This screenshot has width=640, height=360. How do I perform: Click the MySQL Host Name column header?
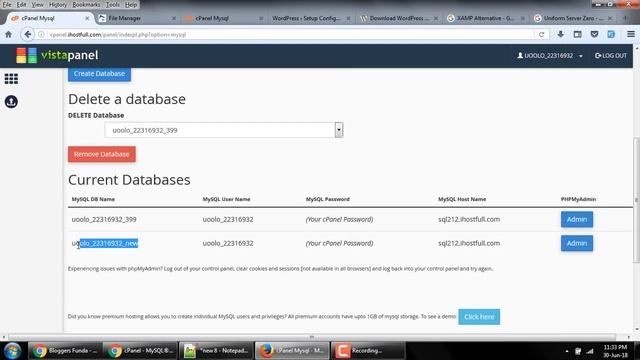pyautogui.click(x=462, y=199)
